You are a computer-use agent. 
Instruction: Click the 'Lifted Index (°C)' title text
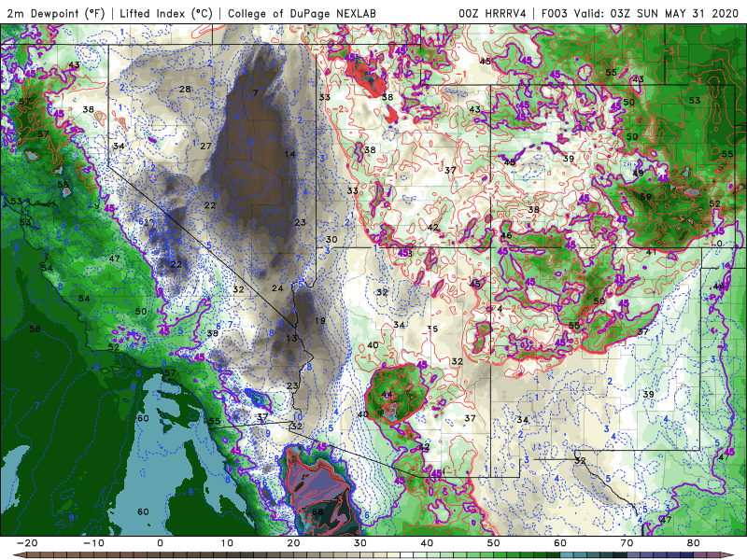coord(166,13)
